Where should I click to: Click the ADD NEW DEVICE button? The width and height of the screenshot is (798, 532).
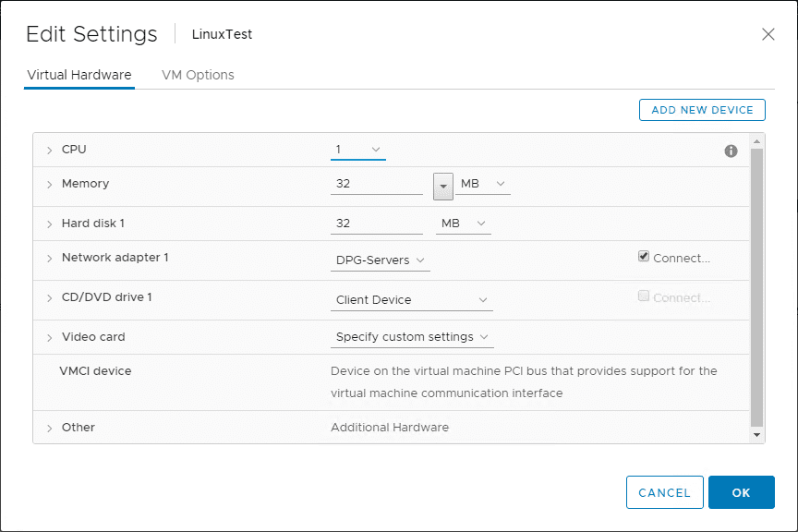pyautogui.click(x=702, y=110)
